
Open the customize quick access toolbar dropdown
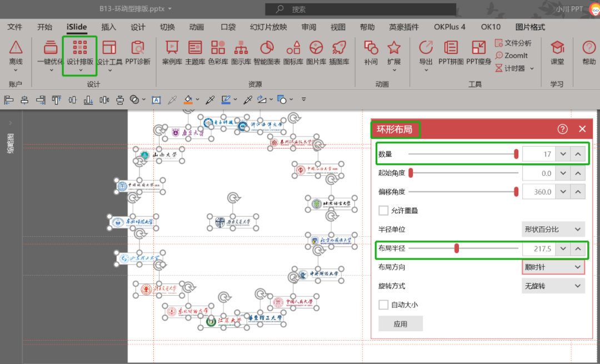304,99
